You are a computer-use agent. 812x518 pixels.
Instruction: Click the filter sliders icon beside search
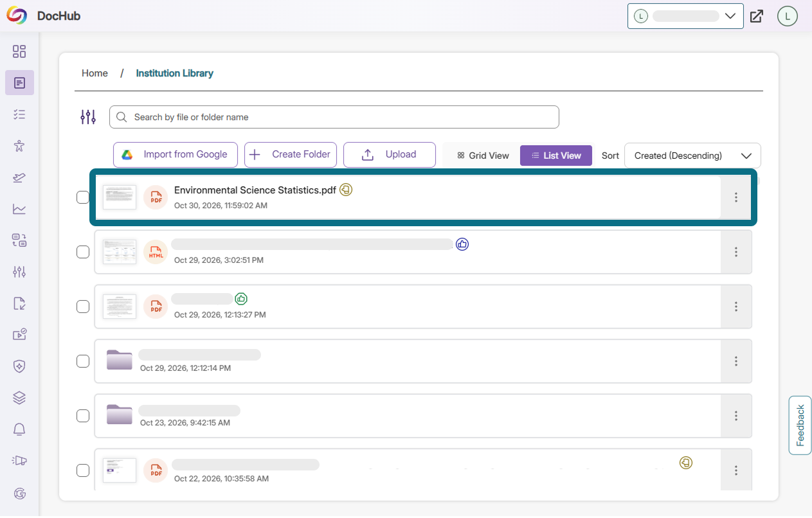(x=88, y=117)
